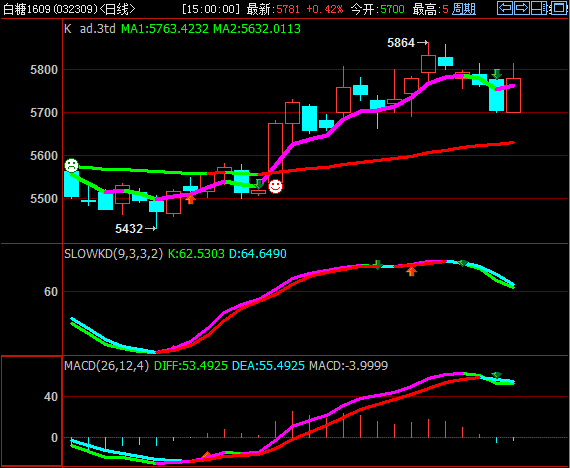This screenshot has width=570, height=468.
Task: Select the MA2:5632.0113 legend value
Action: (257, 29)
